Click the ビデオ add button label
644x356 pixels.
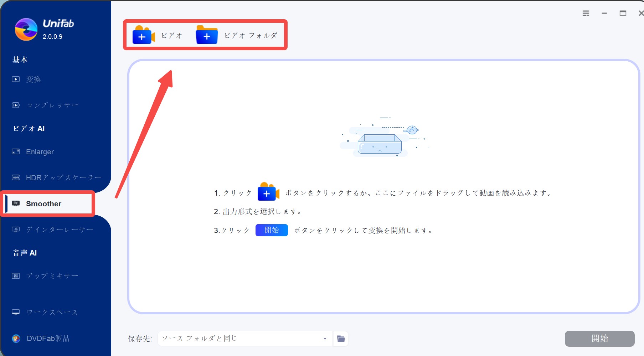coord(172,35)
